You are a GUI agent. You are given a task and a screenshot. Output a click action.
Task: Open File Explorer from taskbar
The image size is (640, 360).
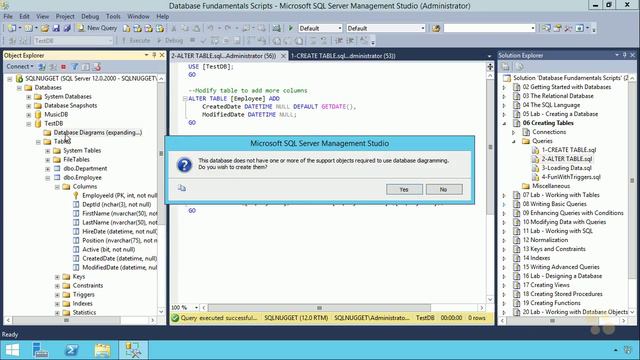point(102,350)
